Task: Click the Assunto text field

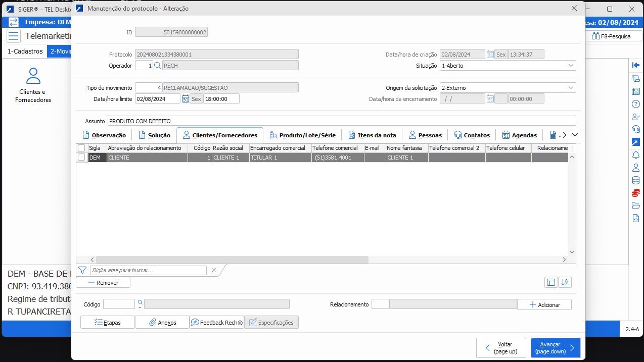Action: [342, 121]
